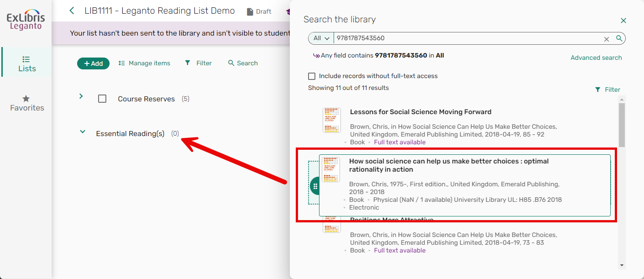This screenshot has width=644, height=279.
Task: Click the search magnifier icon in library search
Action: coord(619,38)
